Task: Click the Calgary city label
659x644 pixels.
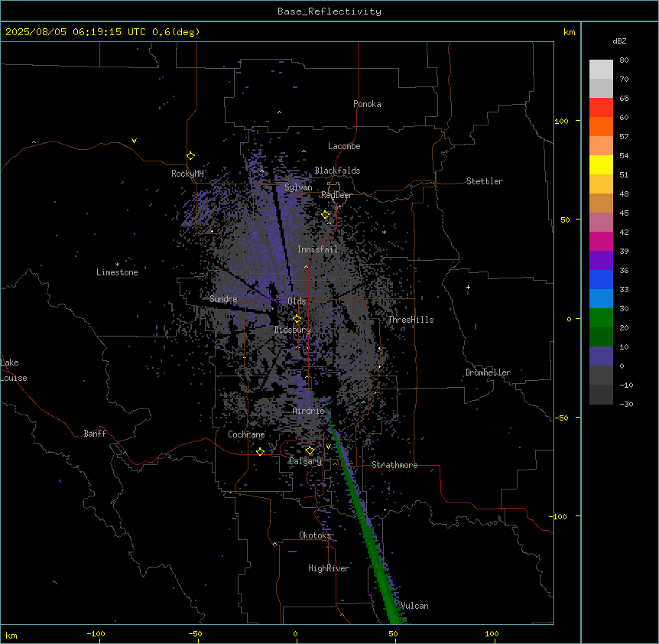Action: [305, 461]
